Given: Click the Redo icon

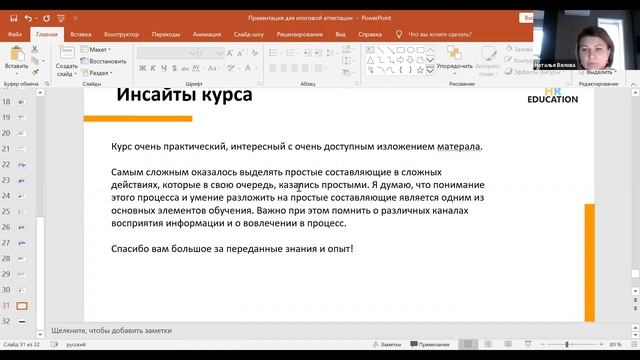Looking at the screenshot, I should 47,18.
